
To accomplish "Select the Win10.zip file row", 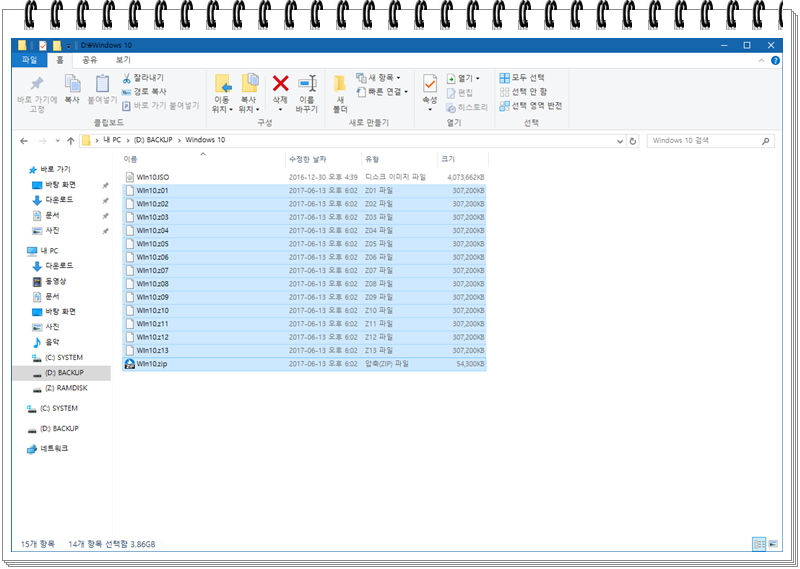I will click(304, 364).
